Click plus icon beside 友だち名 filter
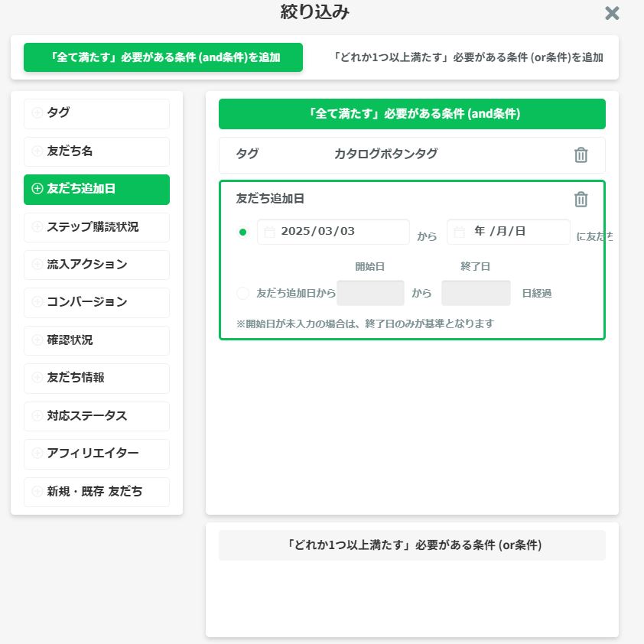Viewport: 644px width, 644px height. pos(37,151)
